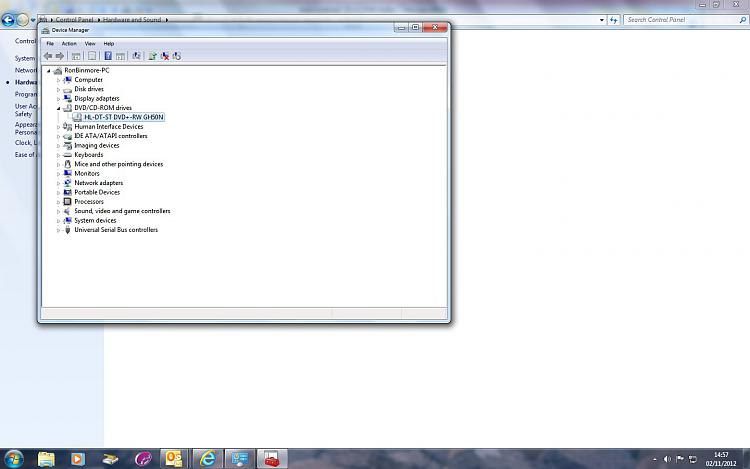
Task: Click the Keyboards category icon
Action: point(67,155)
